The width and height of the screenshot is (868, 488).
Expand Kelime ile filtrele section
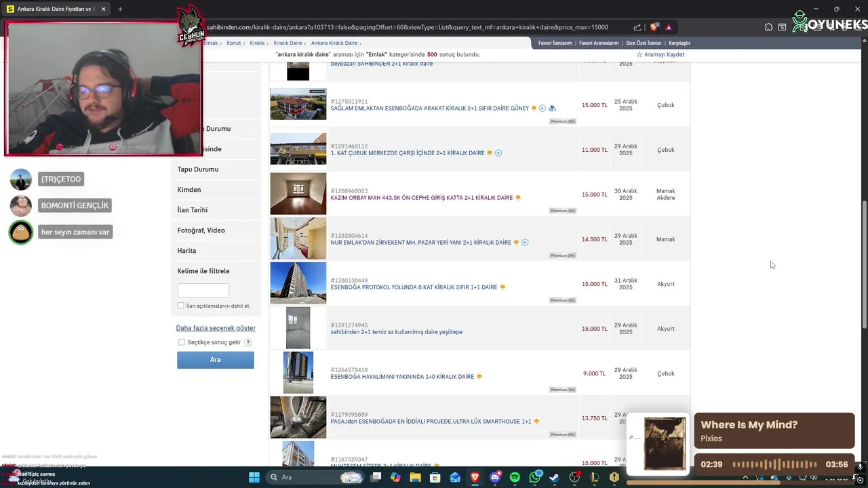coord(216,271)
